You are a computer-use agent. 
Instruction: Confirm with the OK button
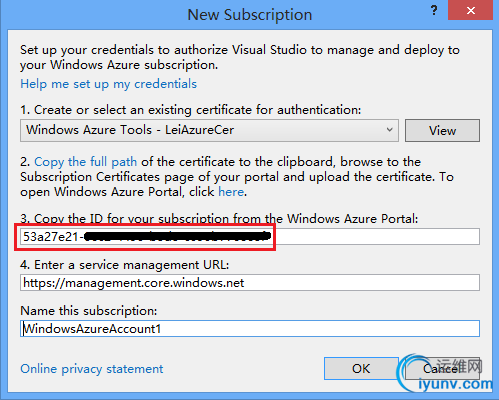[x=361, y=369]
